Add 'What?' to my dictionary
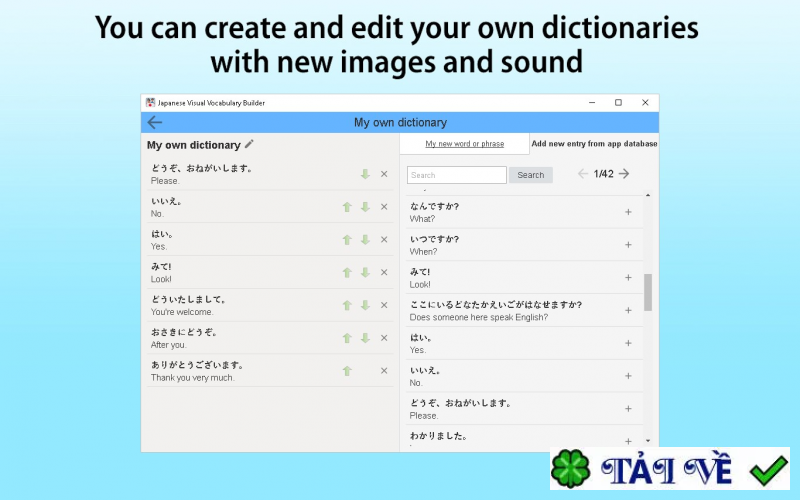This screenshot has height=500, width=800. coord(628,212)
